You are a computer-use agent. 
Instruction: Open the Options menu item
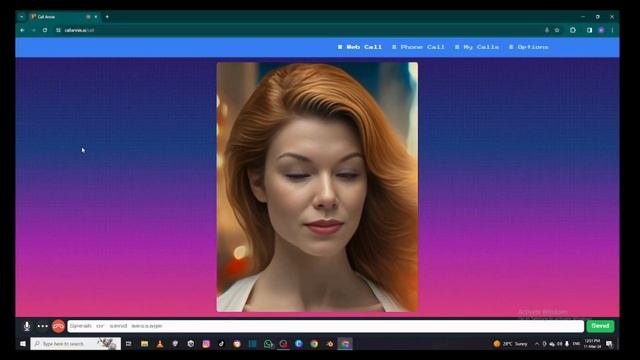click(529, 47)
